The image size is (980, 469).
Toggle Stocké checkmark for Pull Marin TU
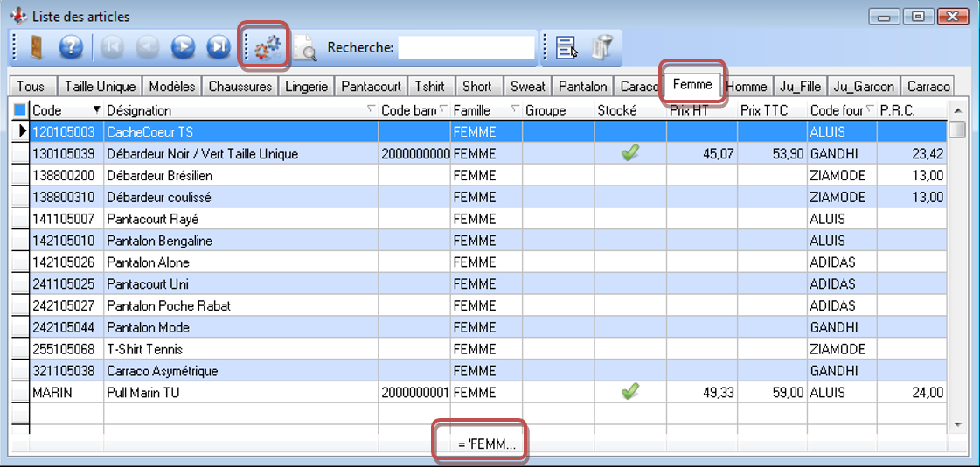click(629, 393)
